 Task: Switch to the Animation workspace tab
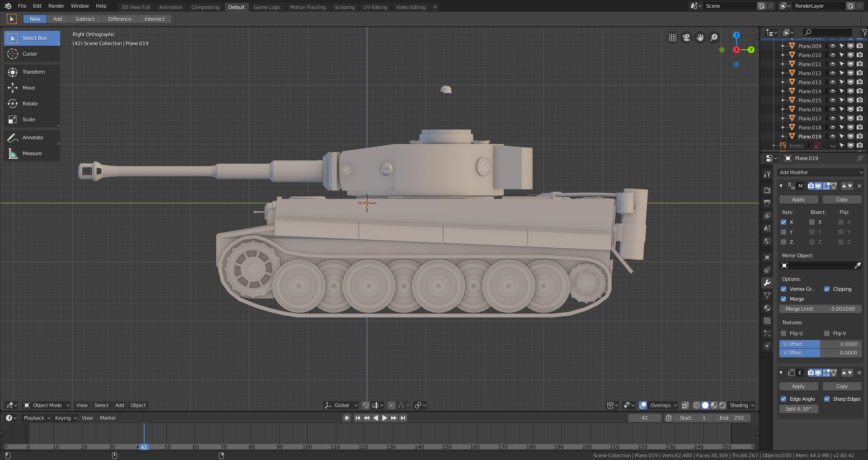(170, 7)
